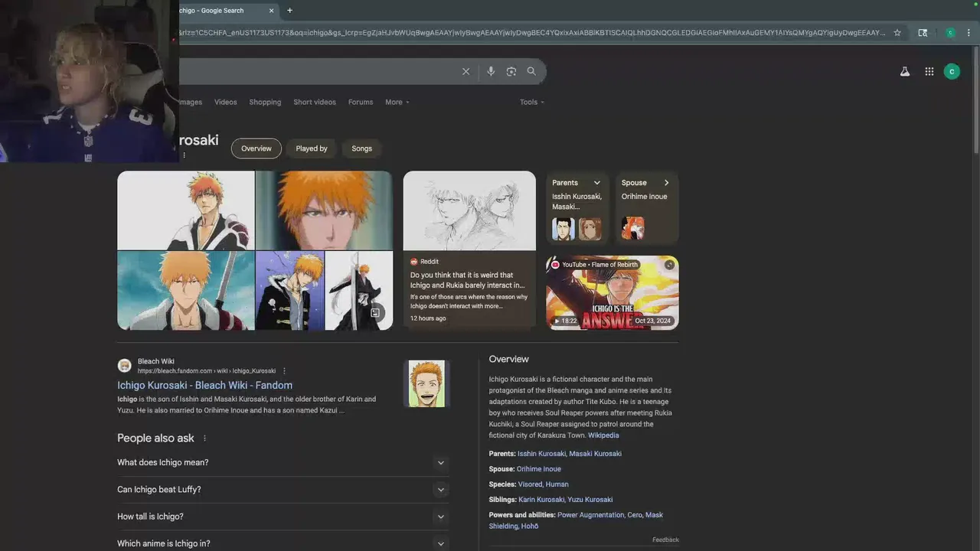Open Human species link
The image size is (980, 551).
tap(557, 484)
